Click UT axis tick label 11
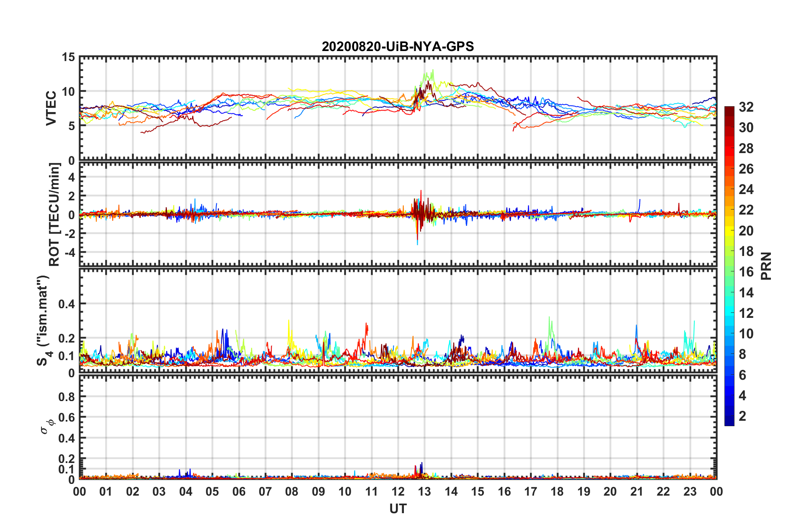 [372, 491]
